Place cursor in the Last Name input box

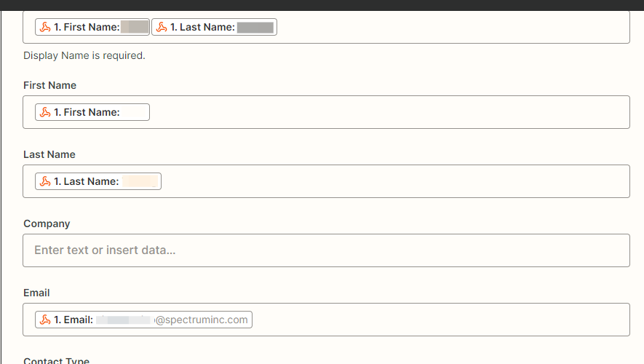pos(393,181)
